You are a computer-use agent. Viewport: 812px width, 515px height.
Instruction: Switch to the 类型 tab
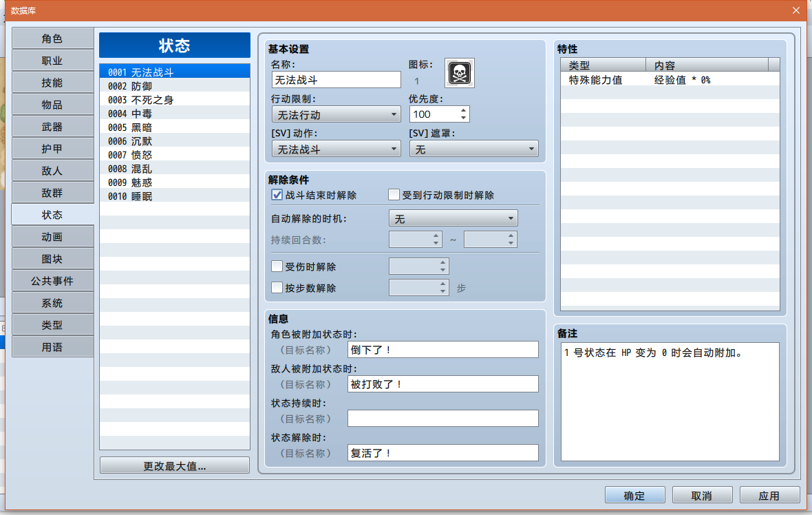52,325
